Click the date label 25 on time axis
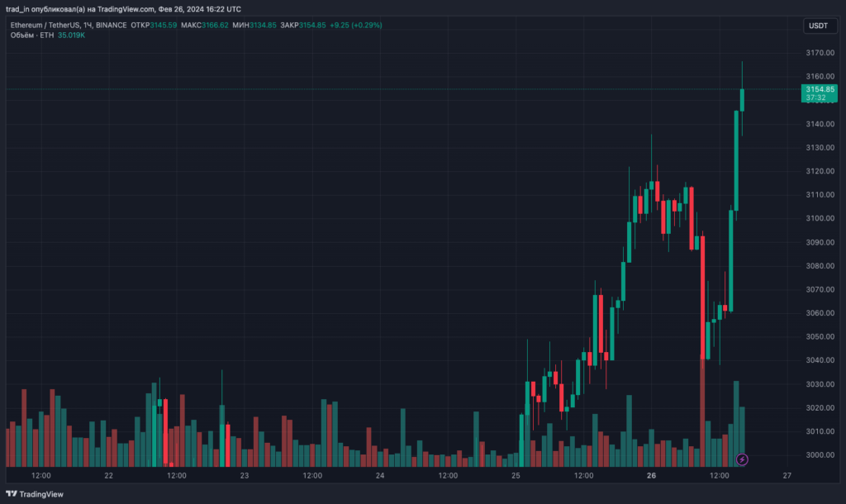This screenshot has width=846, height=504. [516, 475]
